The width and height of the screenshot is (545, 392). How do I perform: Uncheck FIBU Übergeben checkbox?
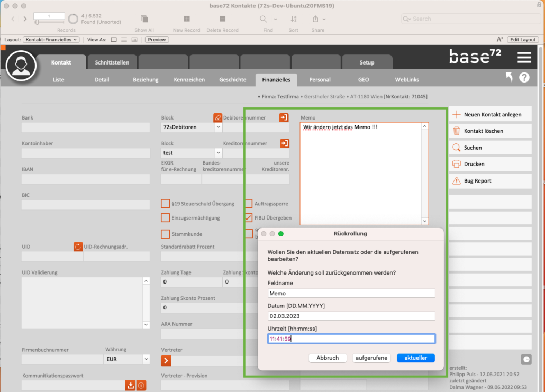tap(249, 218)
